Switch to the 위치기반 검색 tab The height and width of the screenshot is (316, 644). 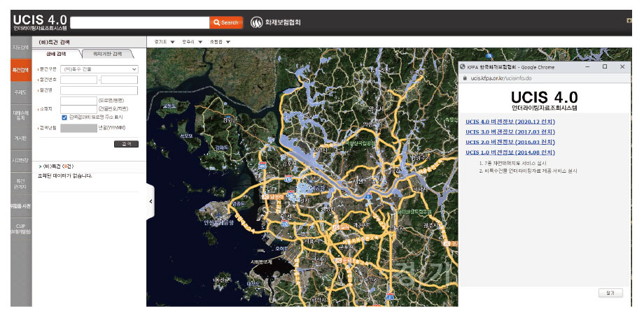(x=108, y=54)
